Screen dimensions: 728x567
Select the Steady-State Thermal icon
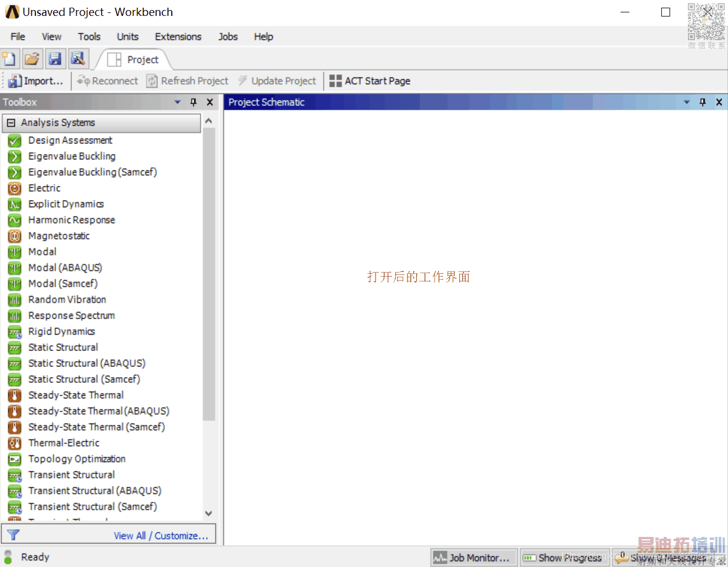point(15,395)
